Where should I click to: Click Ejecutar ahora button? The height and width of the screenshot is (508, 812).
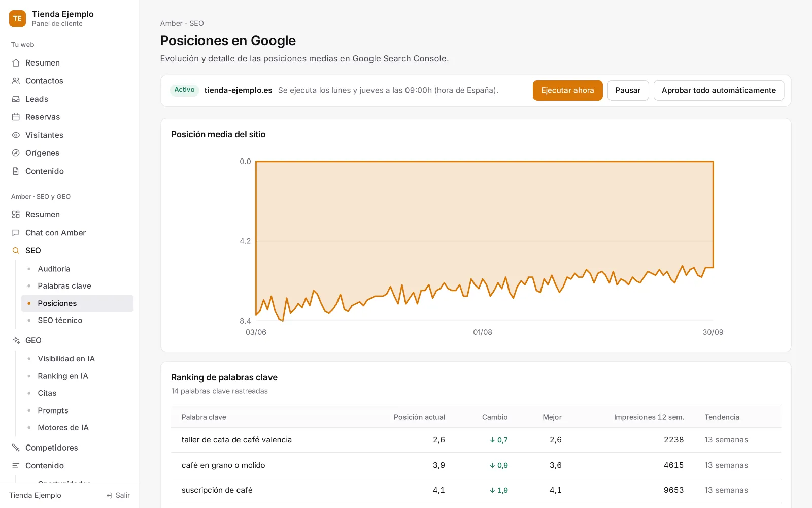[x=567, y=90]
